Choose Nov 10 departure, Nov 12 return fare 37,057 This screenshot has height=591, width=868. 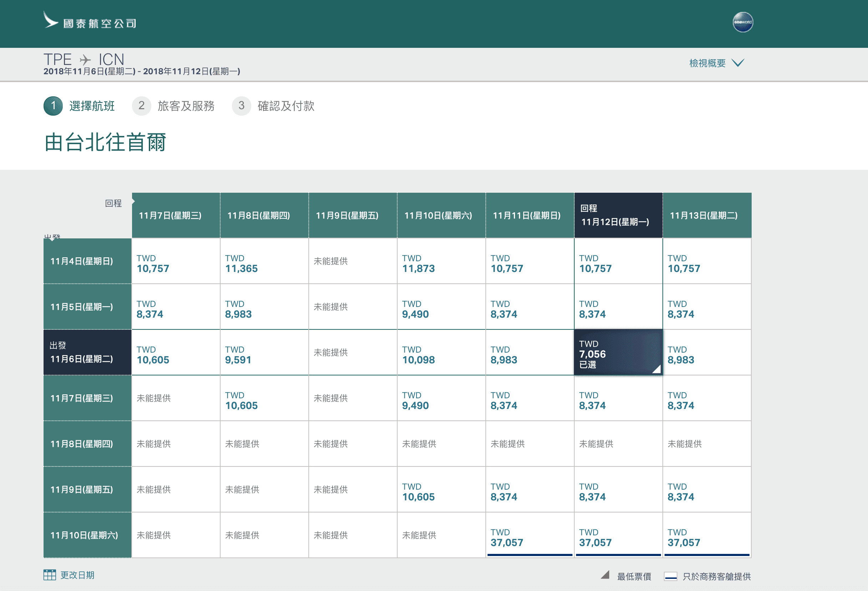coord(619,535)
